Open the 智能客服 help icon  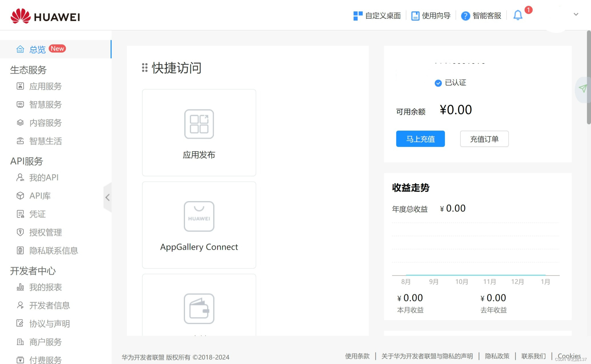pos(465,16)
